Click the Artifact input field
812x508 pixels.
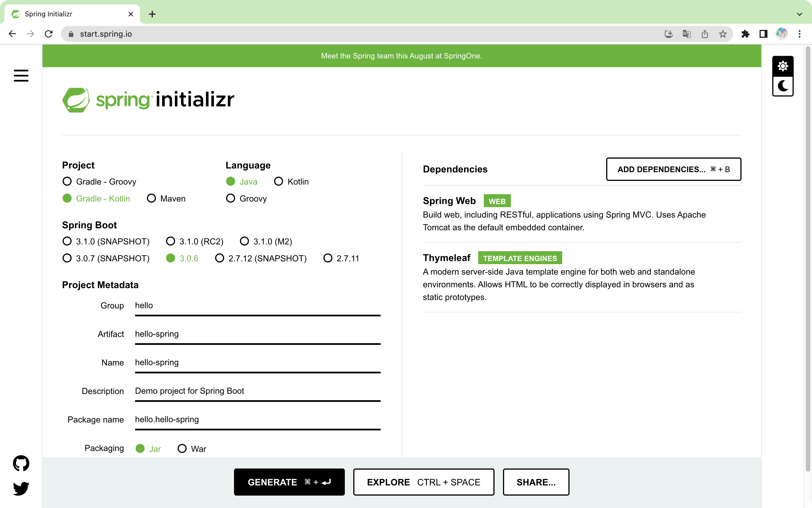coord(258,334)
